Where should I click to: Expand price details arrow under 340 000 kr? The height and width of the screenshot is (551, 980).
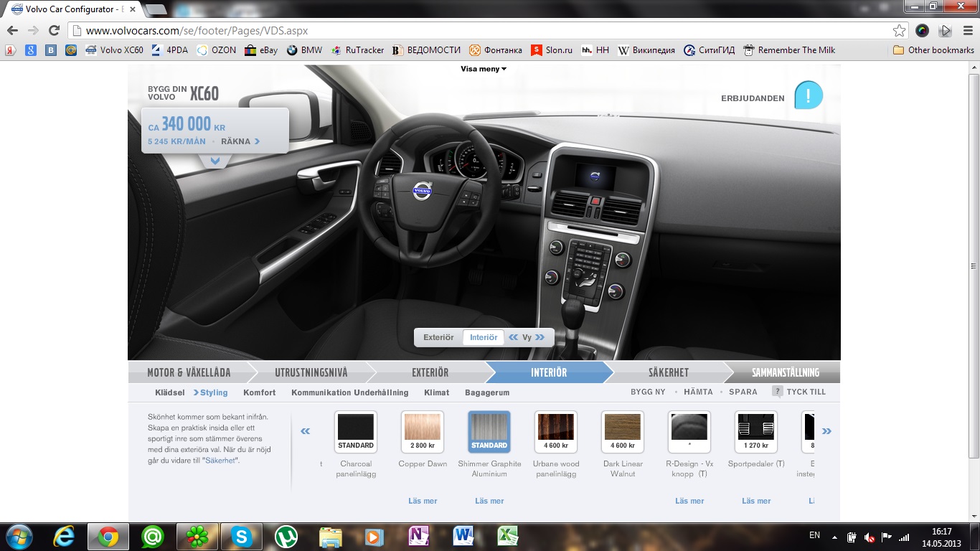pyautogui.click(x=215, y=161)
